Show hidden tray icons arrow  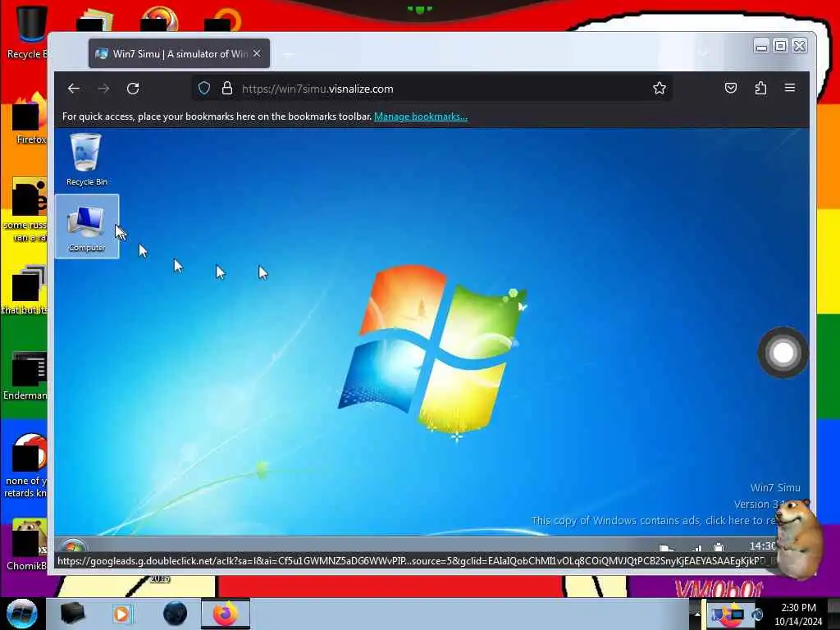(697, 614)
